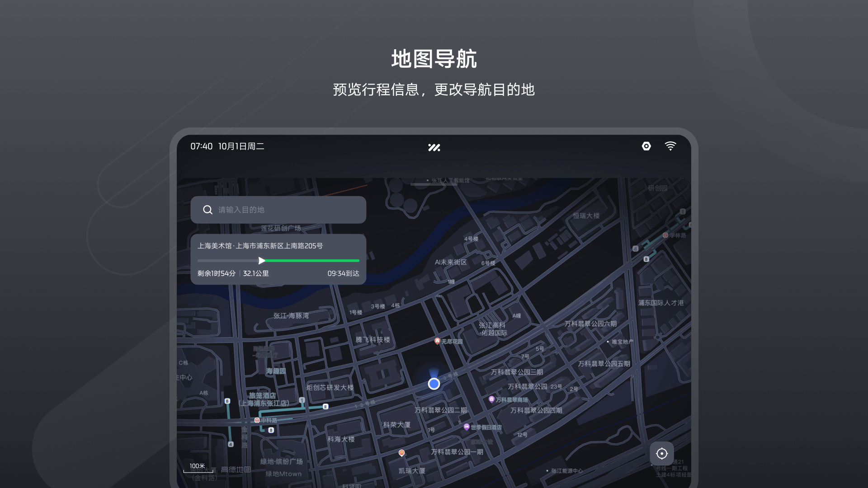Click the 32.1公里 distance text
This screenshot has width=868, height=488.
coord(256,273)
